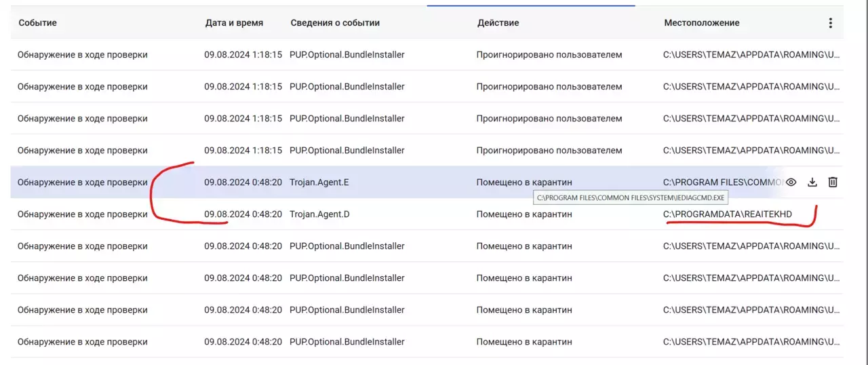
Task: Select the C:\PROGRAMDATA\REAITEKHD location cell
Action: tap(728, 214)
